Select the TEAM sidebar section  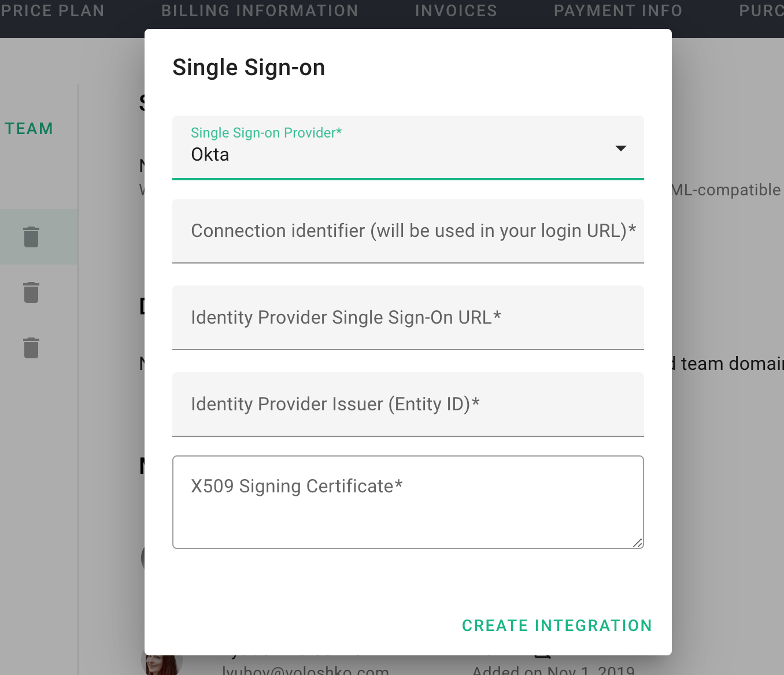tap(29, 128)
